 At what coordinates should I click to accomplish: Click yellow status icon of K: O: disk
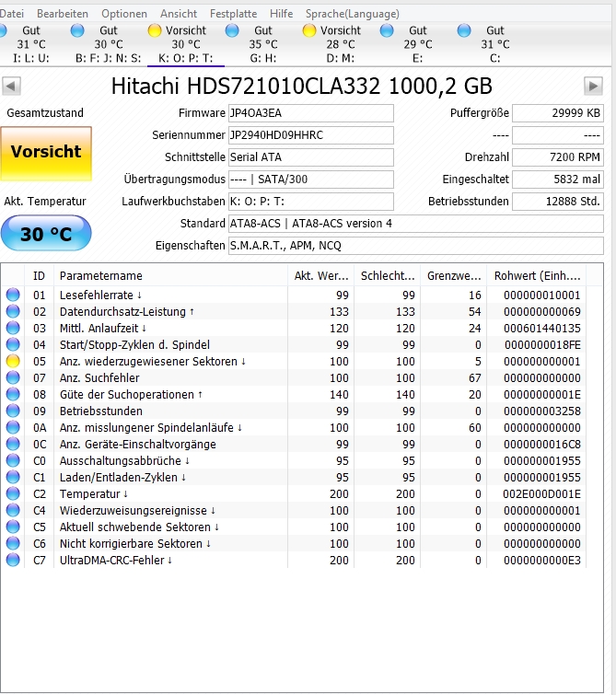click(155, 30)
